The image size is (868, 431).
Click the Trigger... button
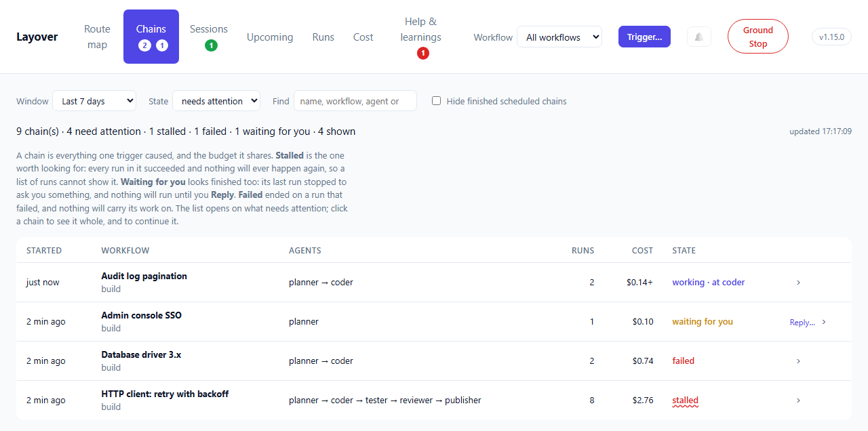click(644, 37)
